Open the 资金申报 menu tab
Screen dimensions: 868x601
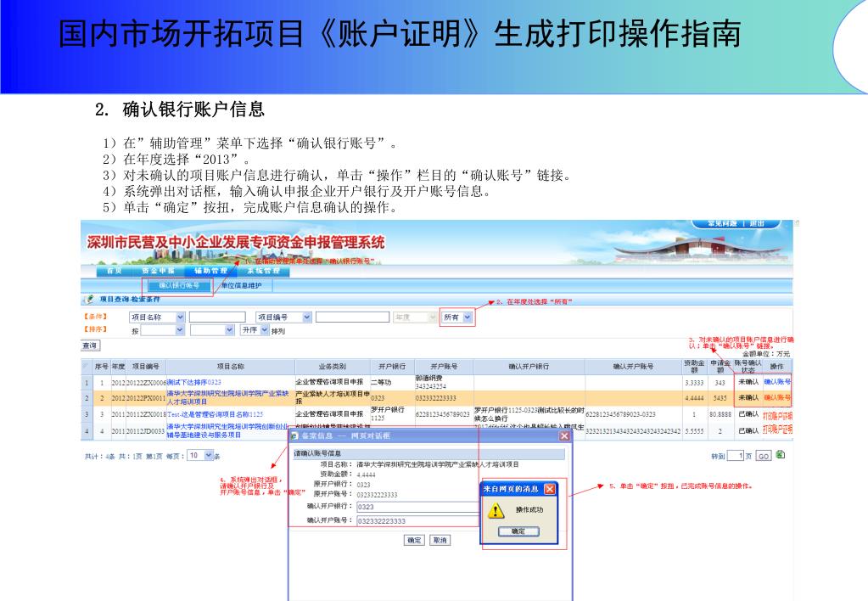tap(158, 271)
